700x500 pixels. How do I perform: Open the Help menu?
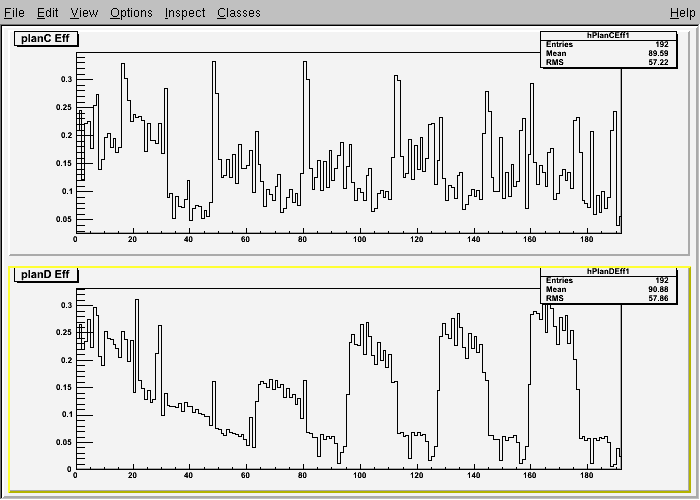683,13
